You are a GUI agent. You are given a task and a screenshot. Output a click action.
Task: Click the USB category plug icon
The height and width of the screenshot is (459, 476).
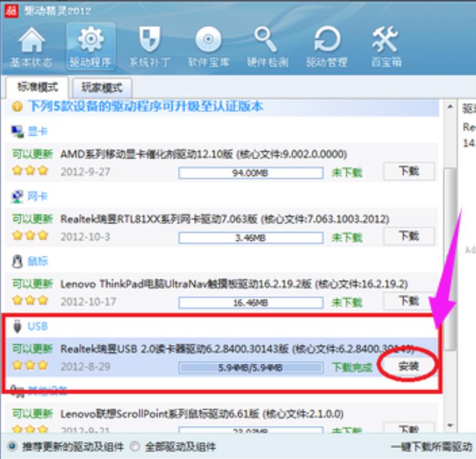point(17,326)
